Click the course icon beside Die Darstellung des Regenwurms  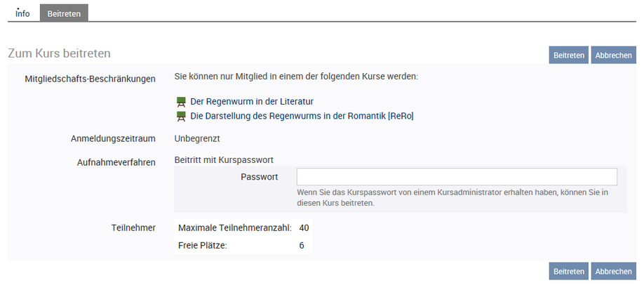tap(181, 117)
